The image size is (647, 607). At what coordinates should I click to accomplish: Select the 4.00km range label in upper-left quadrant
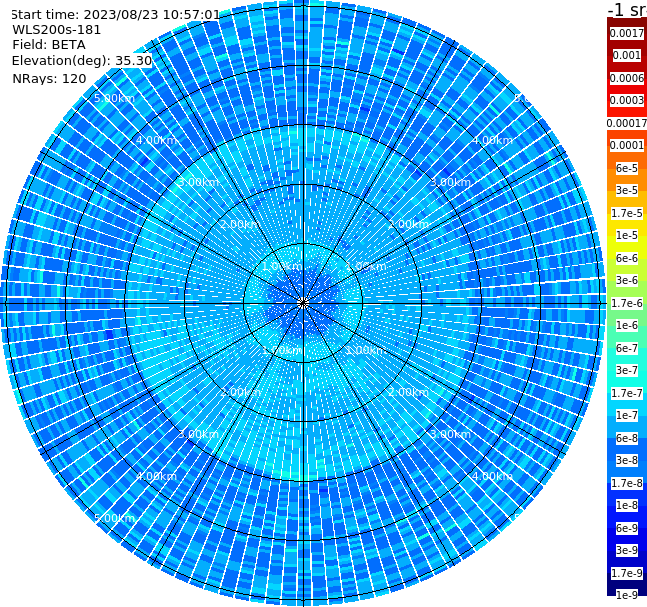(156, 140)
